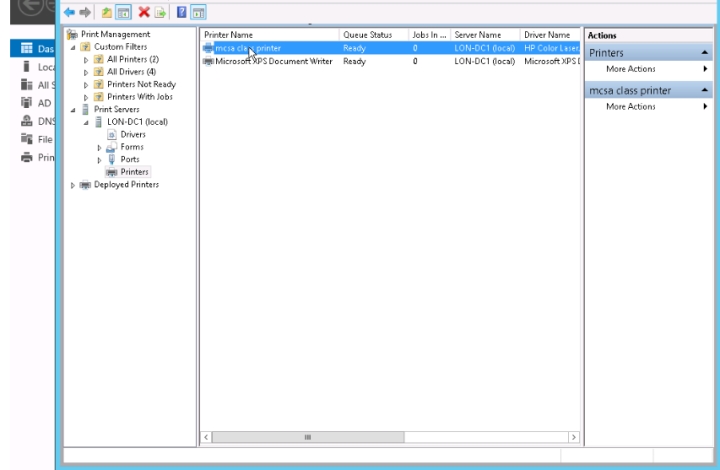Collapse the mcsa class printer actions section
720x470 pixels.
point(704,90)
